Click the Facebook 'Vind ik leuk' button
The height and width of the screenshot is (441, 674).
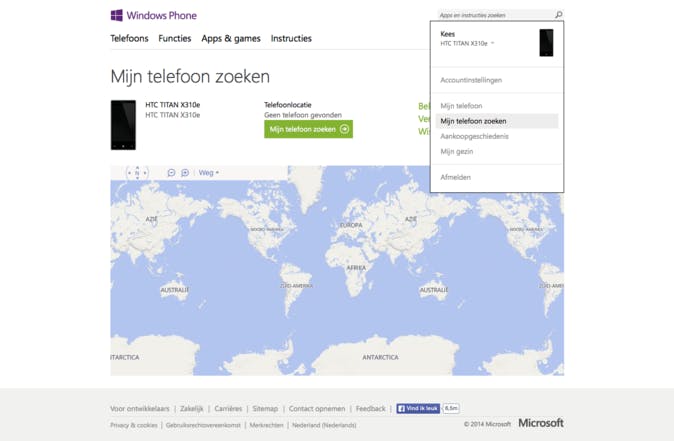coord(418,408)
